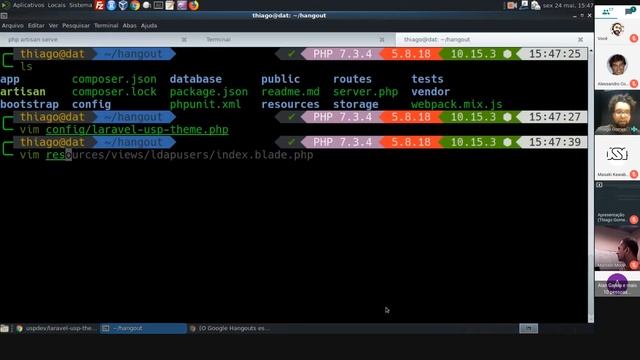Open the Abas menu in terminal
Image resolution: width=640 pixels, height=360 pixels.
[x=129, y=25]
